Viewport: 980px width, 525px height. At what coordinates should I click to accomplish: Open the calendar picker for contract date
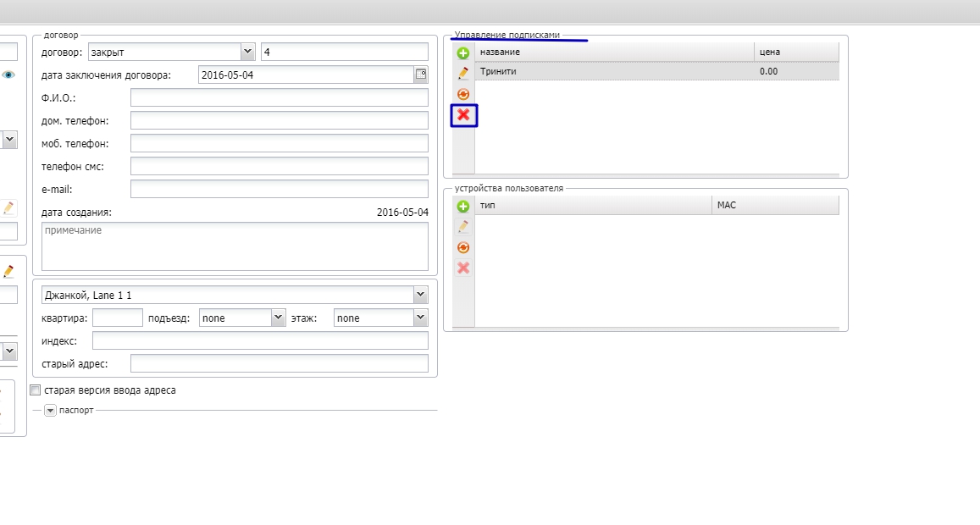click(x=421, y=75)
